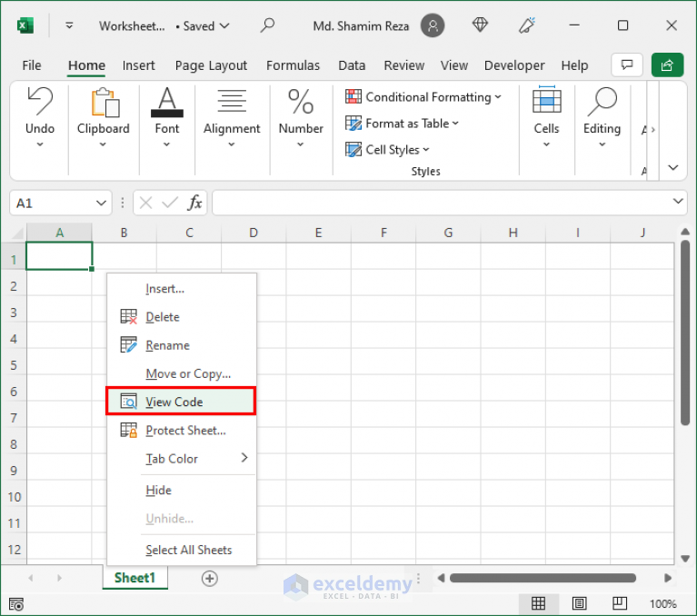
Task: Expand the Undo dropdown arrow
Action: pos(40,144)
